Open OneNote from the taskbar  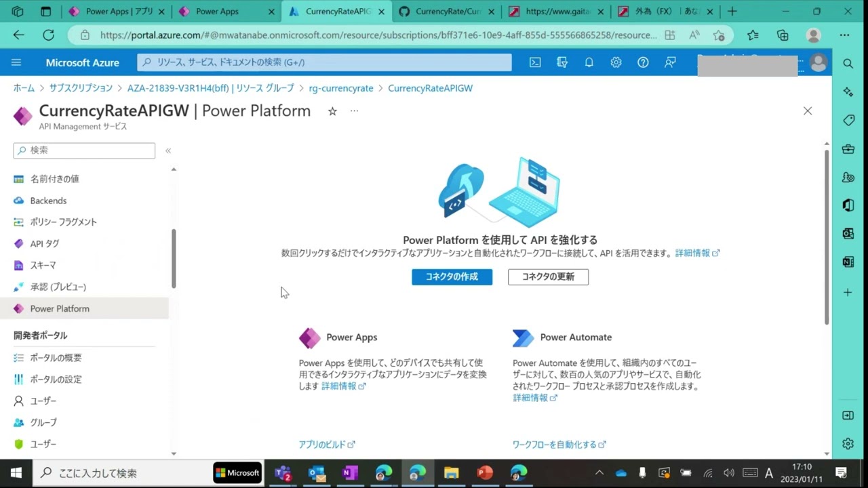pos(350,472)
